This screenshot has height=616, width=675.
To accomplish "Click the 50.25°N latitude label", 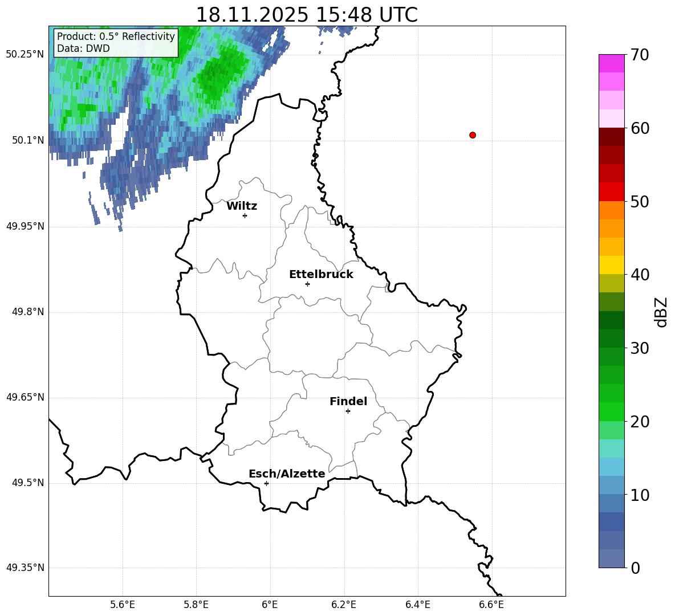I will (x=25, y=55).
